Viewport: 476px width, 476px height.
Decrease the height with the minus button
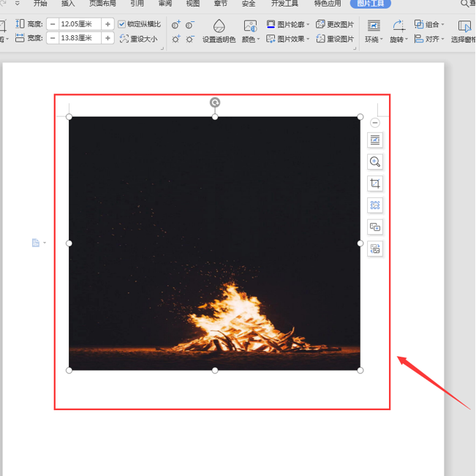tap(53, 24)
